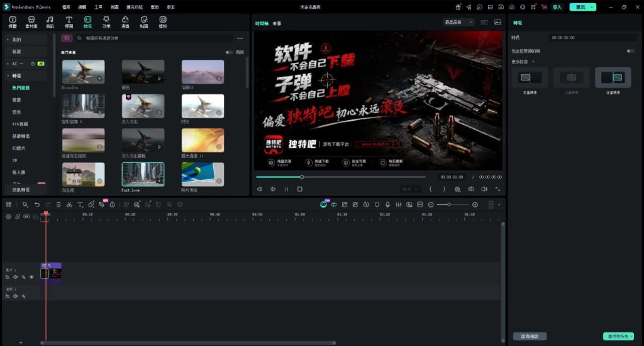Click the save-as-preset button at panel bottom
This screenshot has height=346, width=644.
(530, 337)
